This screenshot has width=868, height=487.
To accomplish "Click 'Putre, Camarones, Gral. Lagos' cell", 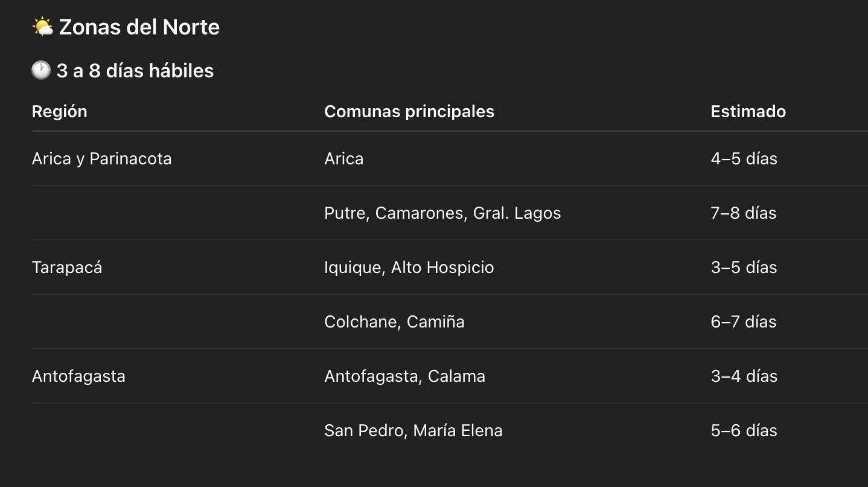I will 442,213.
